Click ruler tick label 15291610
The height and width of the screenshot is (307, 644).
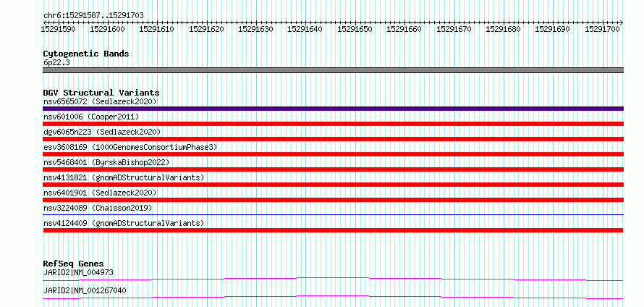[x=157, y=29]
